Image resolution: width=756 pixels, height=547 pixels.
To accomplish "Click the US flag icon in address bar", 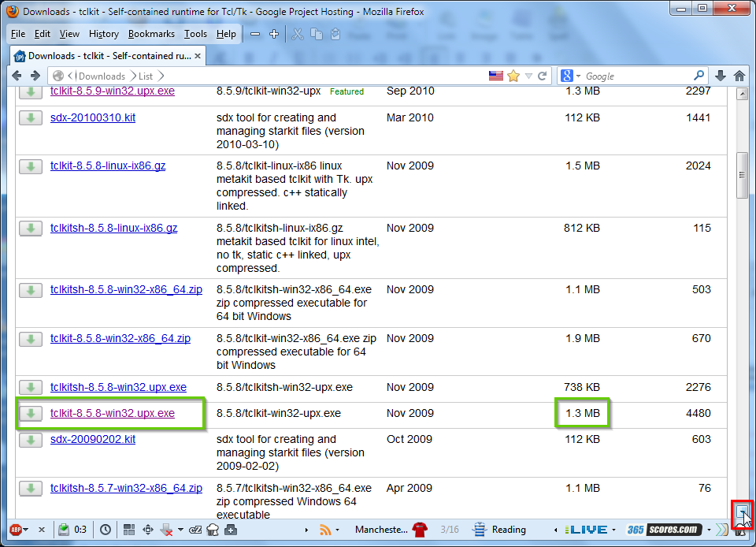I will pos(496,76).
